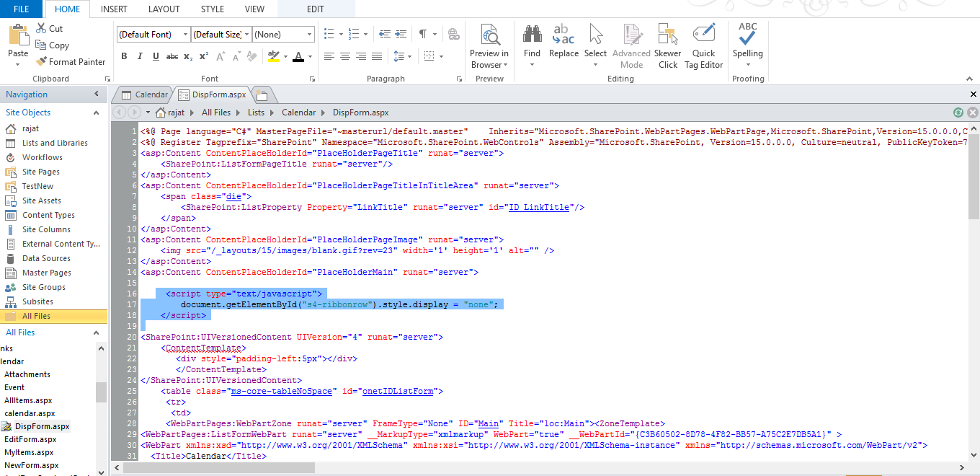This screenshot has width=980, height=476.
Task: Toggle underline formatting
Action: (x=155, y=56)
